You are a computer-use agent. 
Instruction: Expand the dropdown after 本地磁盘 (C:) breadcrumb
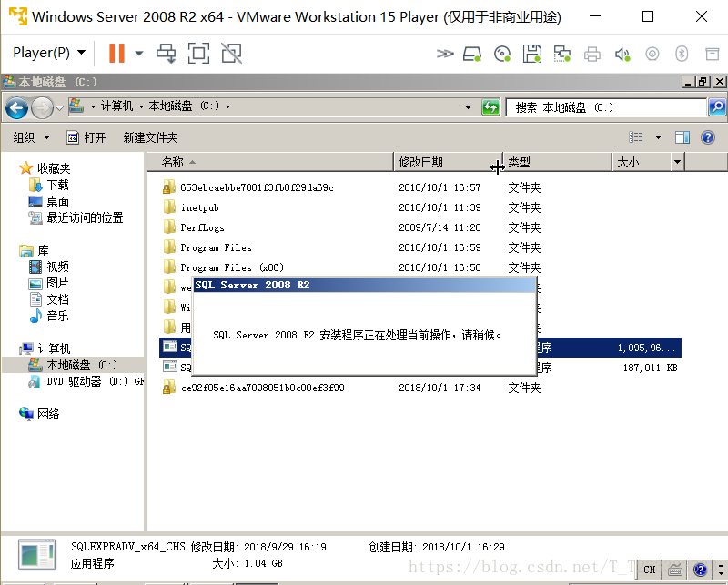[x=228, y=106]
